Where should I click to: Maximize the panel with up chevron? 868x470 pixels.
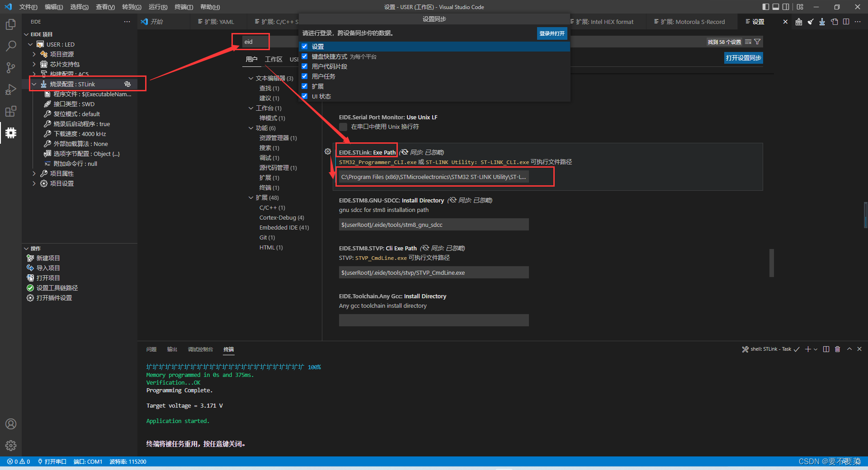click(849, 349)
